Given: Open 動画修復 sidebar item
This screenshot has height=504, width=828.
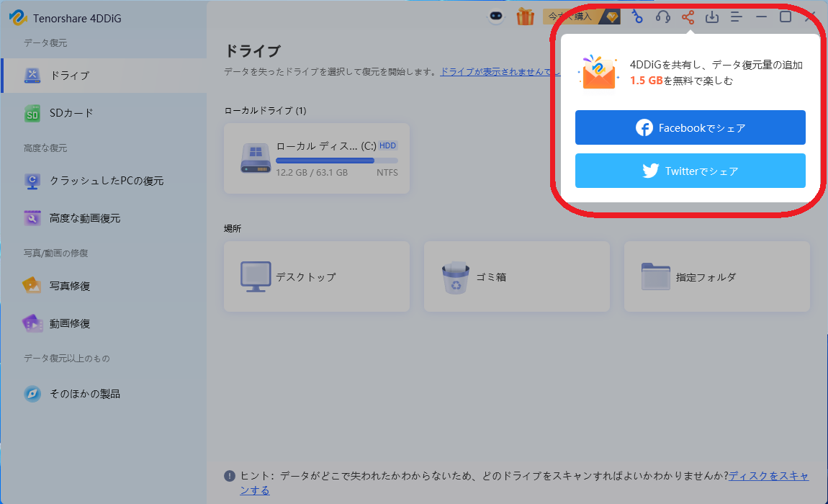Looking at the screenshot, I should pyautogui.click(x=104, y=323).
